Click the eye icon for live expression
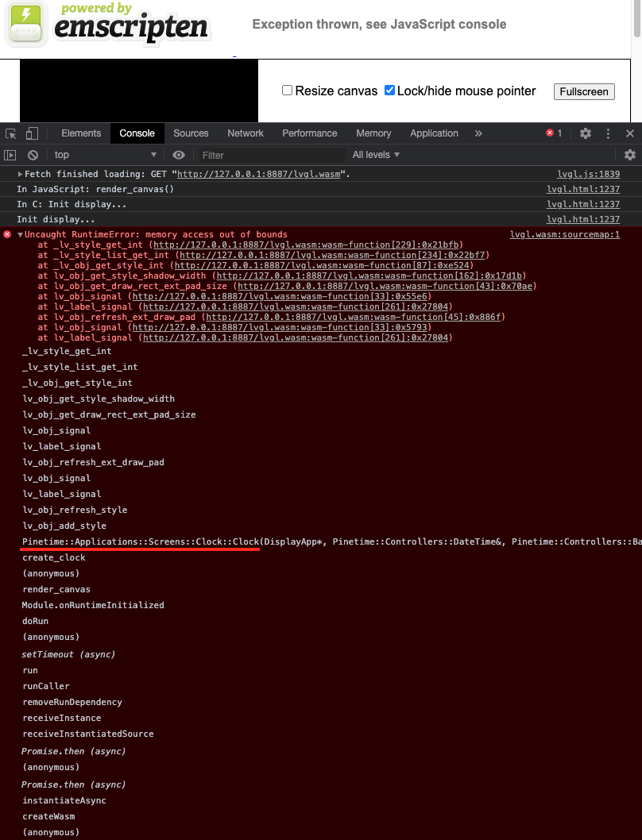 point(179,155)
